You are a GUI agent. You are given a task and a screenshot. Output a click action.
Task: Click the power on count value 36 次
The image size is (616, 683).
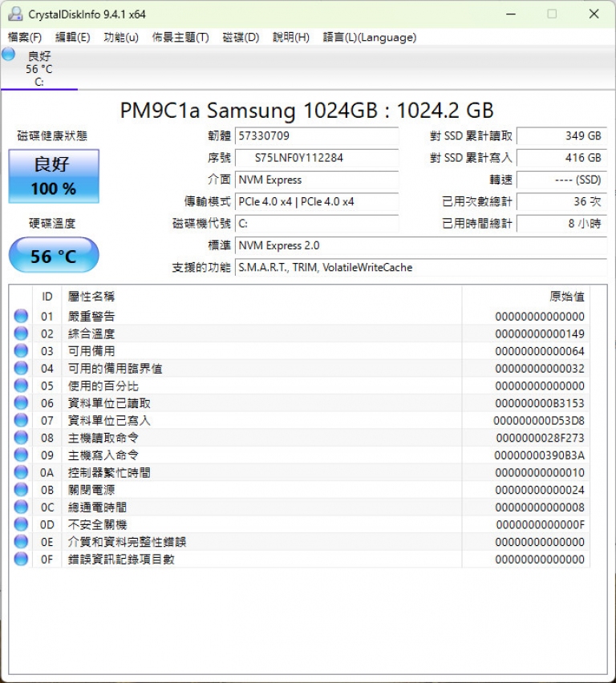coord(561,202)
